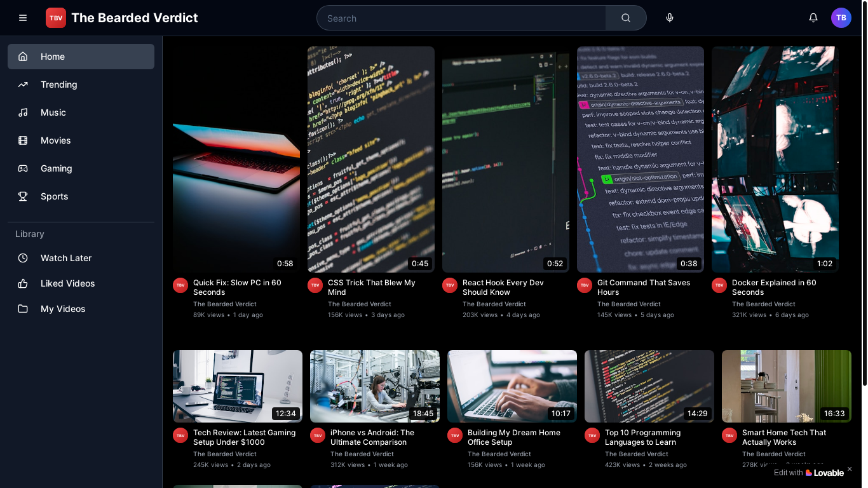The height and width of the screenshot is (488, 868).
Task: Click the My Videos folder icon
Action: click(x=23, y=309)
